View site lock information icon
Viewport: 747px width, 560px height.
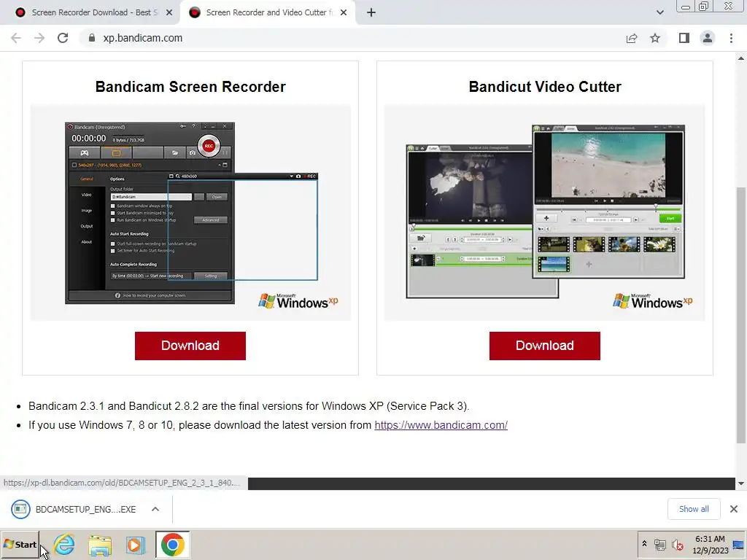91,38
